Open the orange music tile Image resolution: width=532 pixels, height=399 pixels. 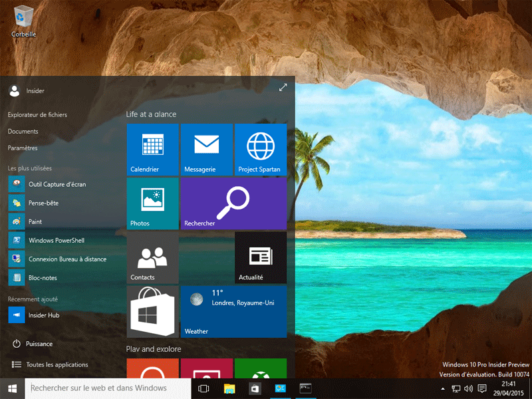pos(153,368)
